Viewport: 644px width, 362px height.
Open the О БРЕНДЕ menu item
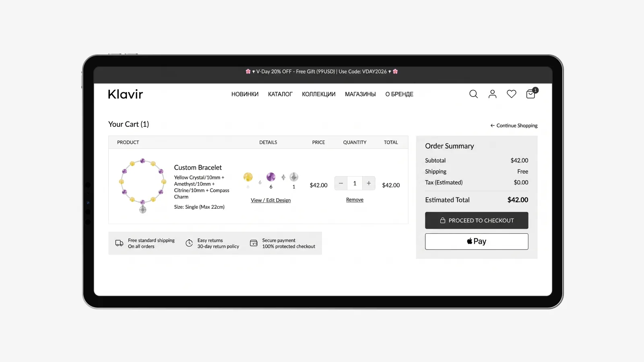[x=399, y=94]
